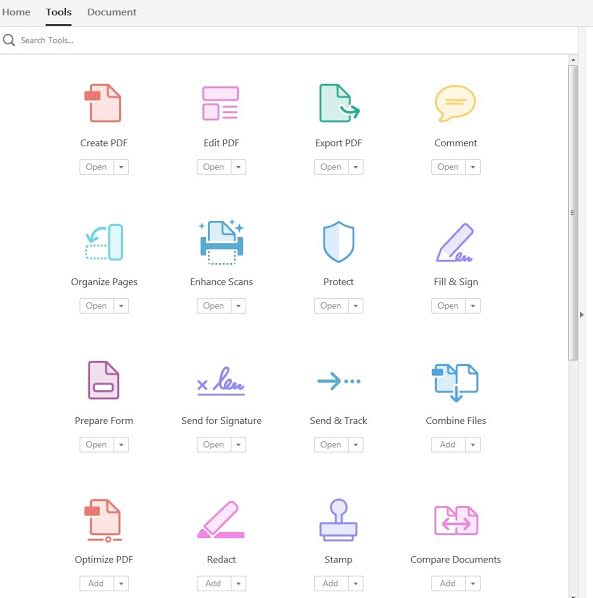This screenshot has width=593, height=598.
Task: Switch to the Home tab
Action: click(x=16, y=12)
